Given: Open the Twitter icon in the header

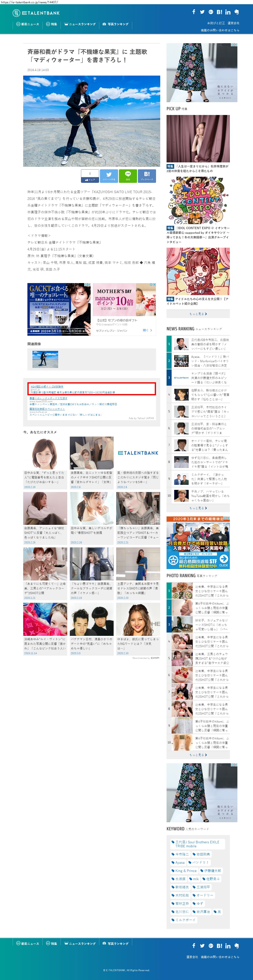Looking at the screenshot, I should coord(202,12).
